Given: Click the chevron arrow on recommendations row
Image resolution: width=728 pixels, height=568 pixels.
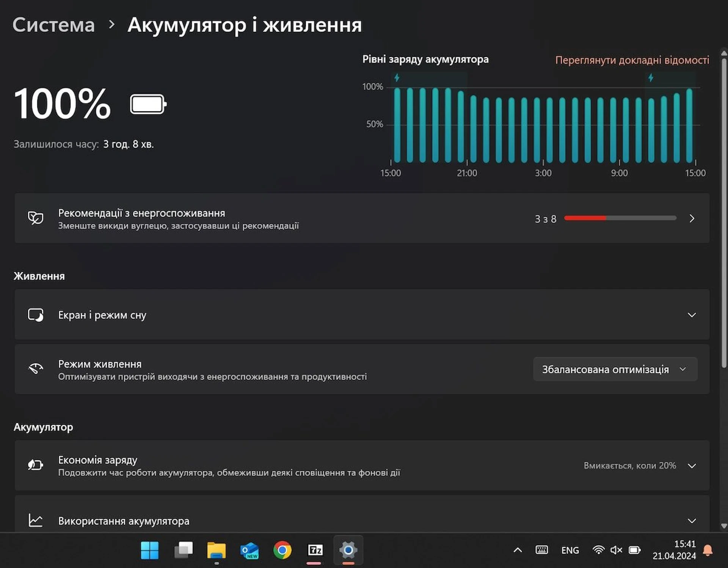Looking at the screenshot, I should (x=692, y=218).
